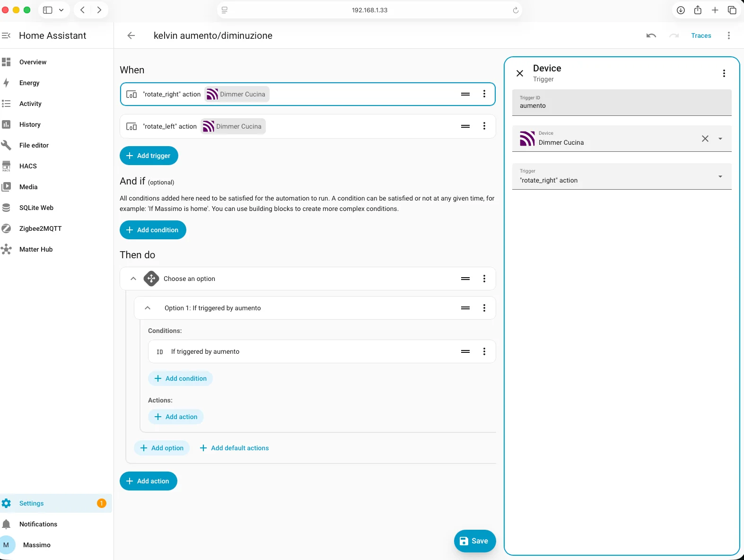Close the Device trigger panel
Image resolution: width=744 pixels, height=560 pixels.
pos(520,73)
